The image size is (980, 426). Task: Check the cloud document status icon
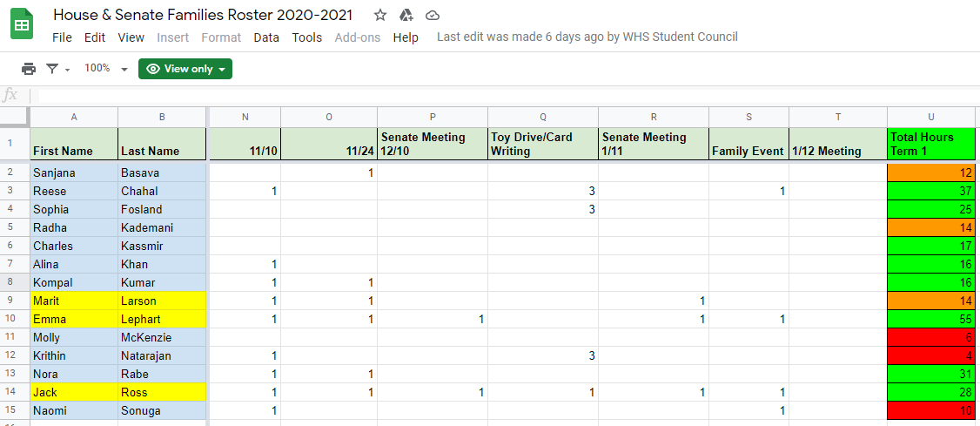[x=432, y=15]
